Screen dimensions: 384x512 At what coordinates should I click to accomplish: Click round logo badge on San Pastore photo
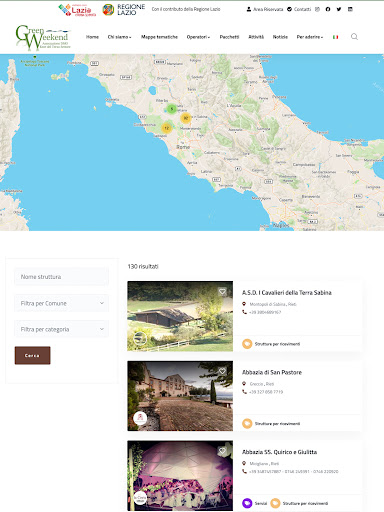(140, 418)
